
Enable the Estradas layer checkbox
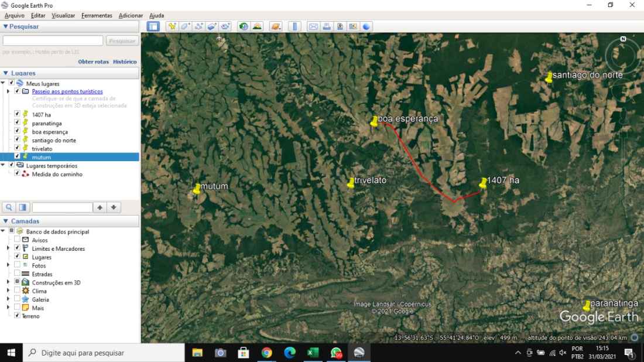[17, 273]
